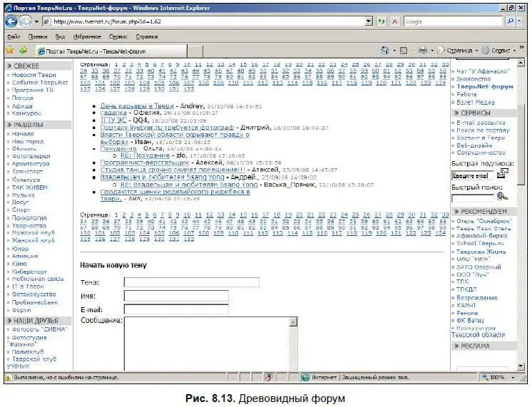Screen dimensions: 532x407
Task: Click the quick search magnifier icon on site
Action: tap(502, 197)
